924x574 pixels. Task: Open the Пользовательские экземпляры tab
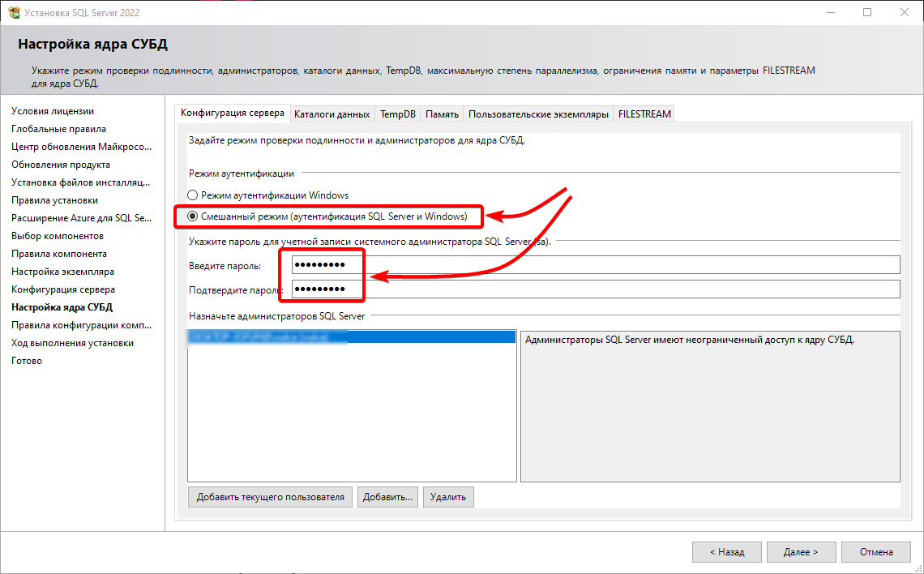point(539,114)
